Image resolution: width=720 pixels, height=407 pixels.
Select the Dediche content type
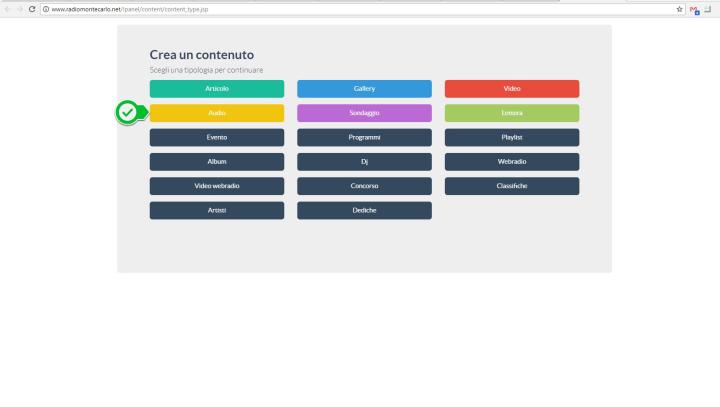click(x=364, y=210)
